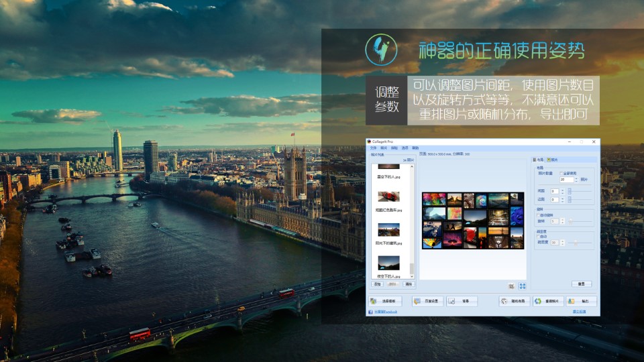
Task: Click the 输出 export button
Action: [581, 301]
